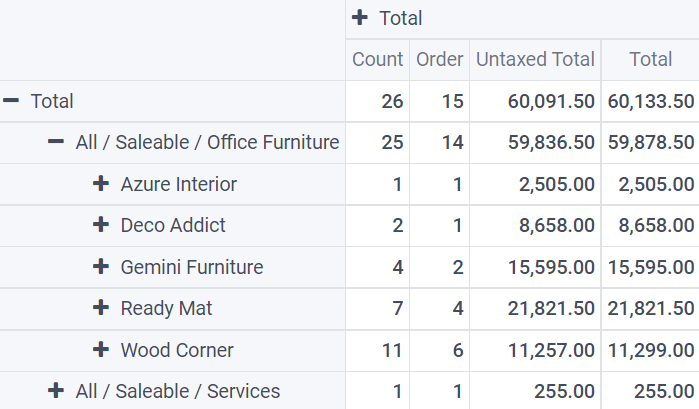The image size is (699, 409).
Task: Click Office Furniture total cell 59,878.50
Action: 650,142
